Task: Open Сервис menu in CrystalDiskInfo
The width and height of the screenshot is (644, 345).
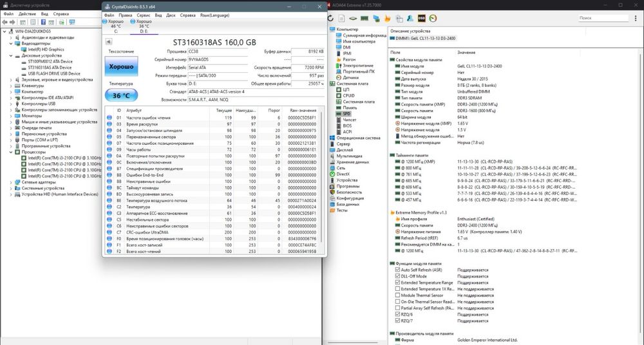Action: pyautogui.click(x=144, y=15)
